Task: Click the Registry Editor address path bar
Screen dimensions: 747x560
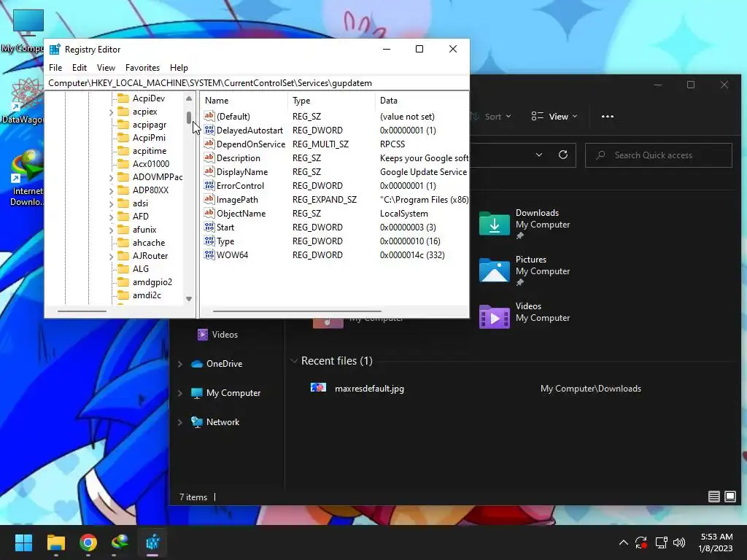Action: click(x=257, y=83)
